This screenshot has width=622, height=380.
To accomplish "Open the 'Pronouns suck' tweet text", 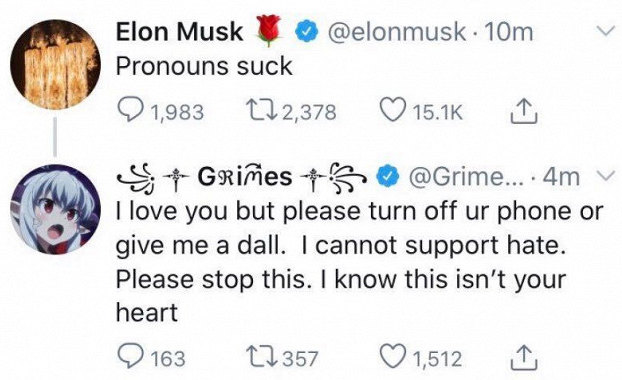I will pyautogui.click(x=204, y=66).
